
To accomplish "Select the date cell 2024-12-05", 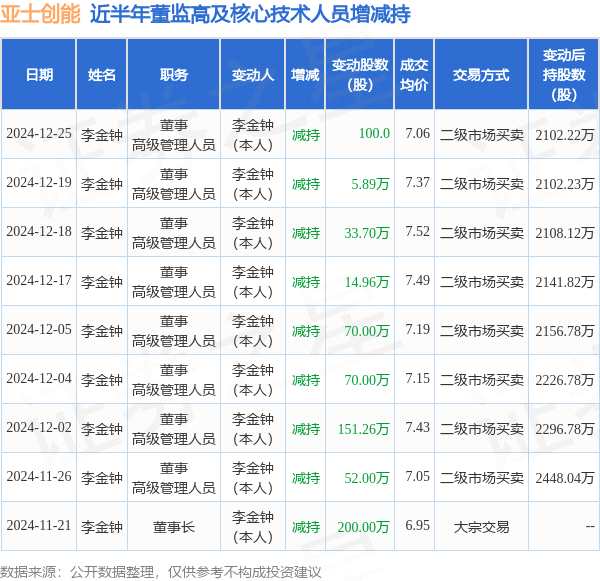I will tap(39, 330).
